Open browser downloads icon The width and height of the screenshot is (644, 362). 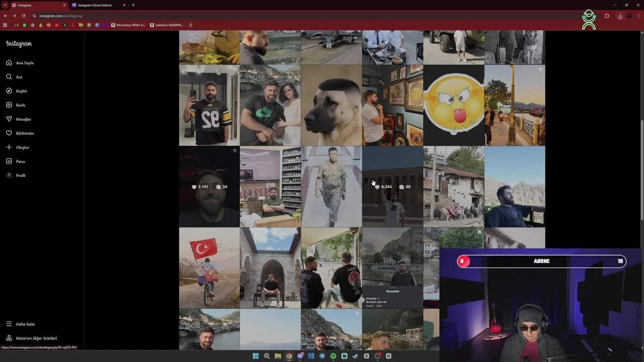pos(620,16)
